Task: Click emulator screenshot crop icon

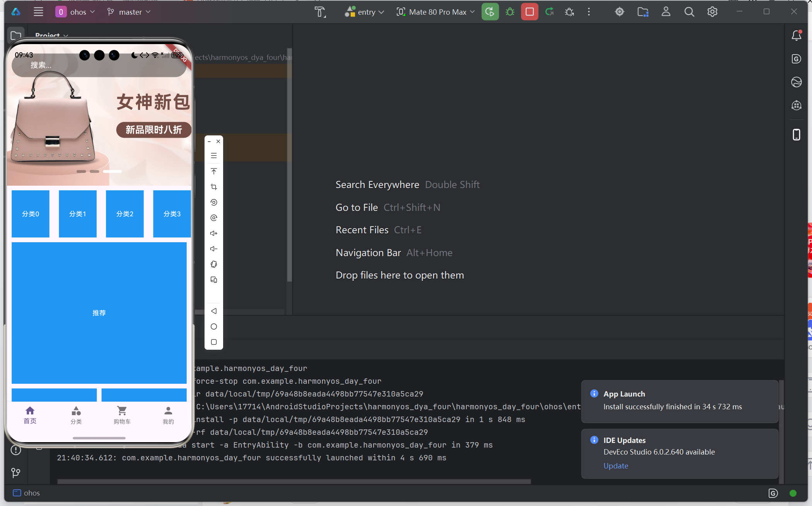Action: (214, 187)
